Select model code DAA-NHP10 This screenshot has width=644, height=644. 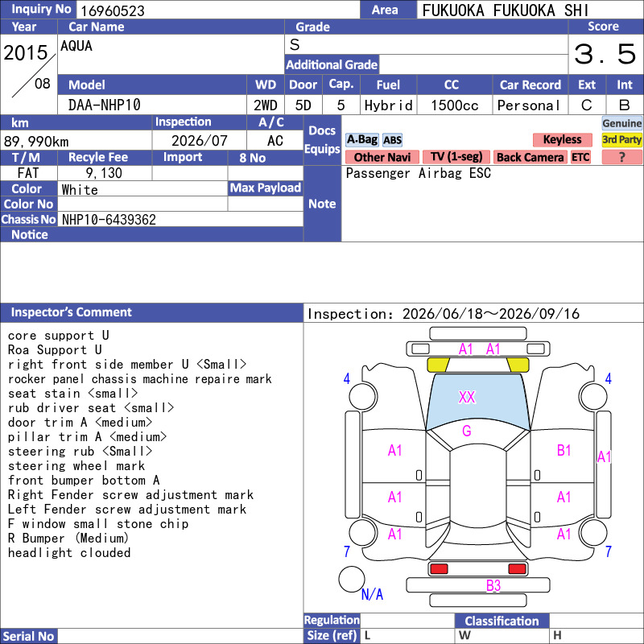point(105,105)
